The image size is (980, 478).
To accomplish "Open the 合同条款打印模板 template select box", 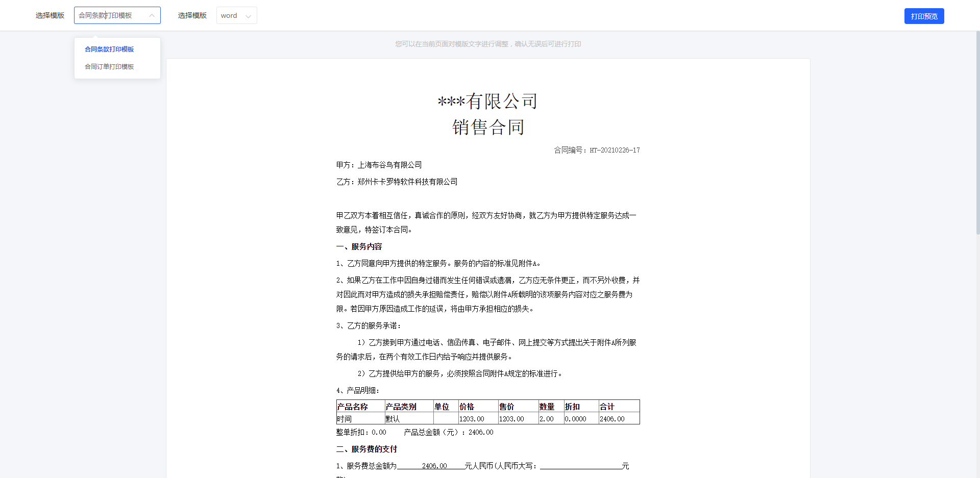I will pos(112,15).
